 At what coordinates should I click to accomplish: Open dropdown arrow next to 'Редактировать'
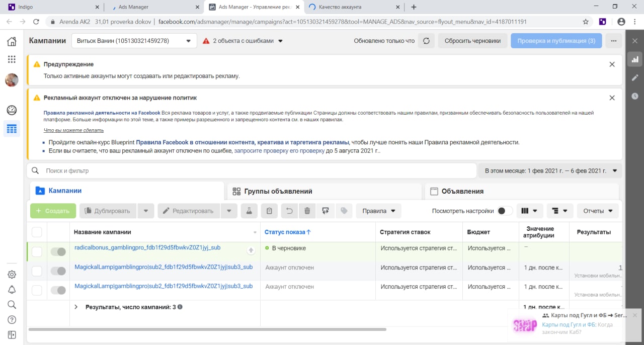[x=229, y=211]
